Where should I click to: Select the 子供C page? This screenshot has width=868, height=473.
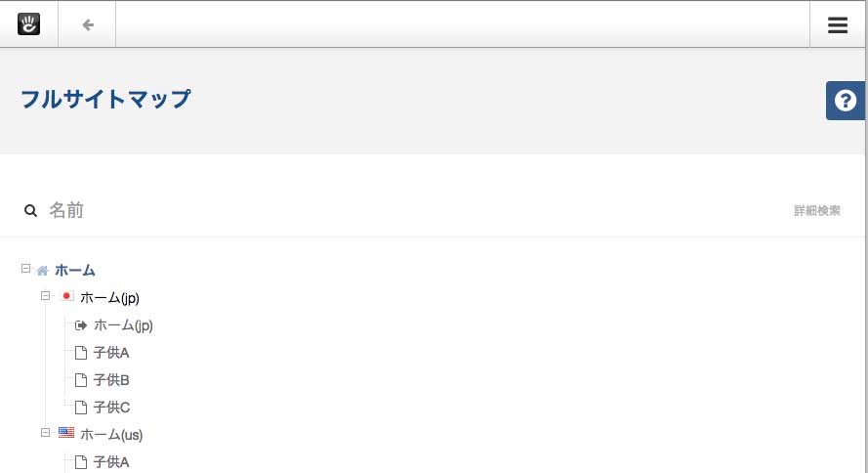click(111, 408)
